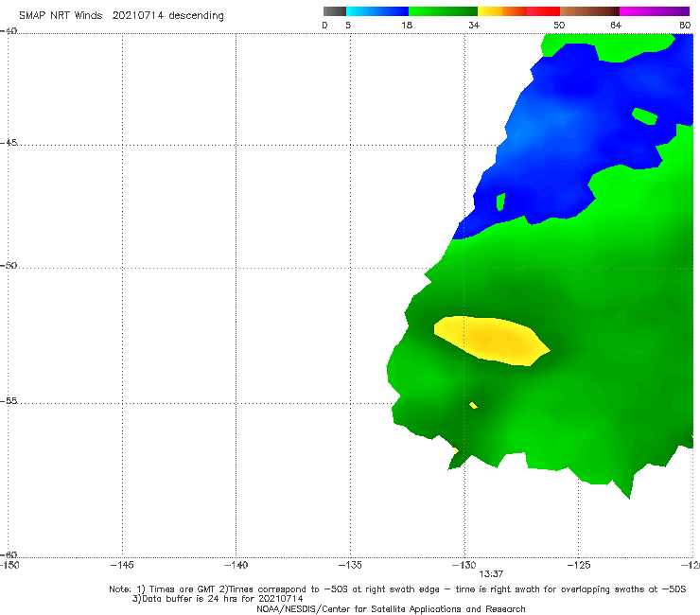Click the credit 'NOAA/NESDIS/Center for Satellite Applications and Research'
This screenshot has height=615, width=700.
[391, 608]
